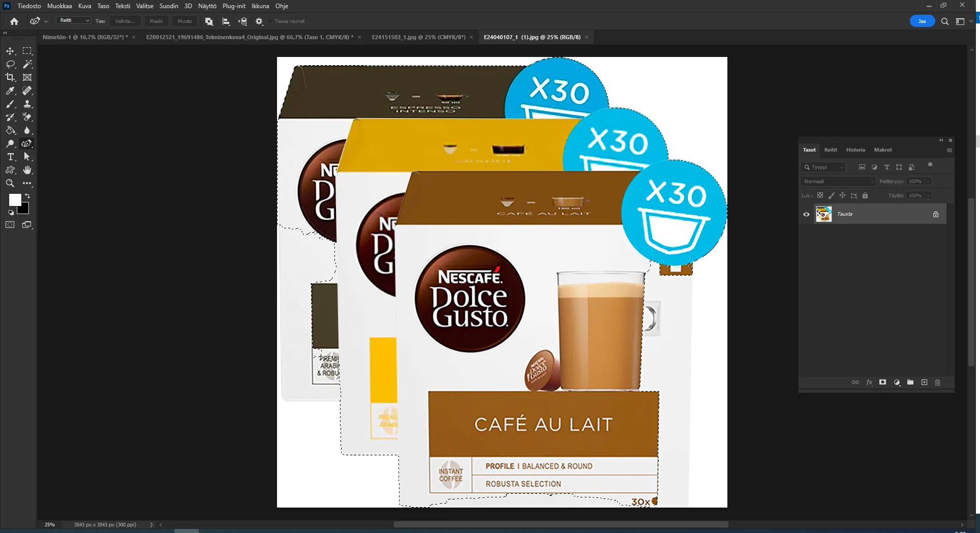This screenshot has height=533, width=980.
Task: Open the tool preset picker arrow
Action: [46, 21]
